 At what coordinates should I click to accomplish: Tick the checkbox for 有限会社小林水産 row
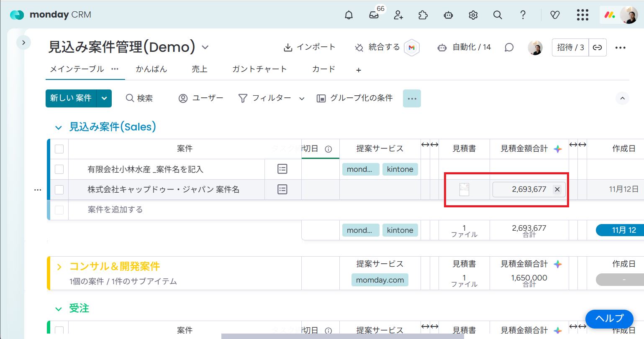click(x=59, y=169)
